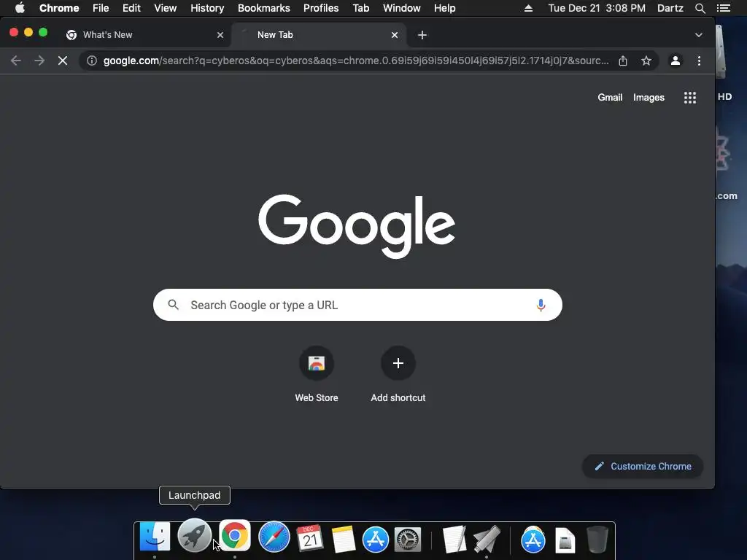Open the disk image file in Dock
747x560 pixels.
point(565,540)
